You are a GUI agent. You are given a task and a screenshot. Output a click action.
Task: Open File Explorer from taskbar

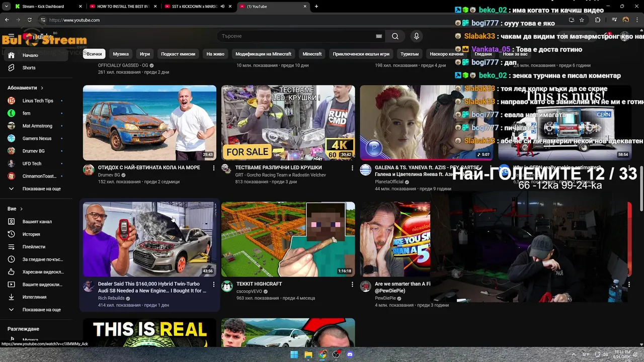(308, 354)
